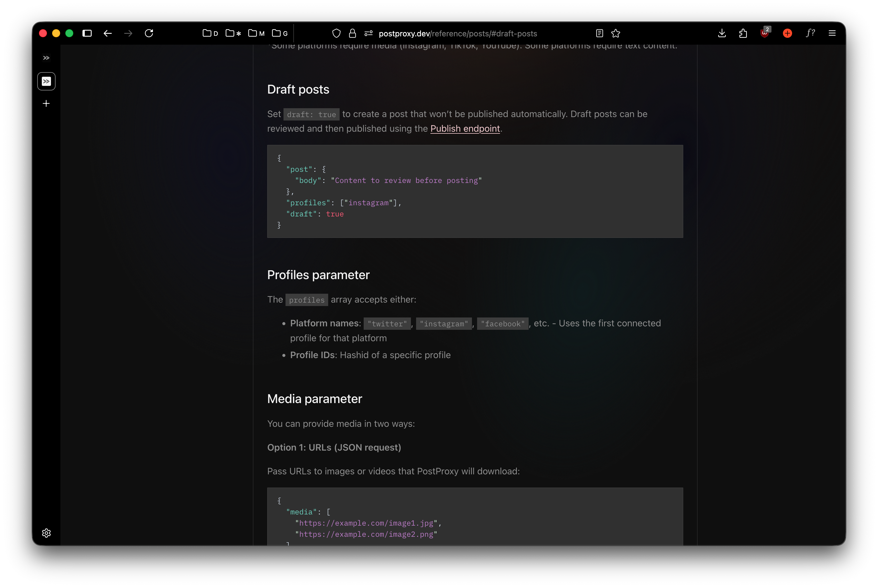This screenshot has width=878, height=588.
Task: Click the uBlock Origin extension icon
Action: (x=764, y=33)
